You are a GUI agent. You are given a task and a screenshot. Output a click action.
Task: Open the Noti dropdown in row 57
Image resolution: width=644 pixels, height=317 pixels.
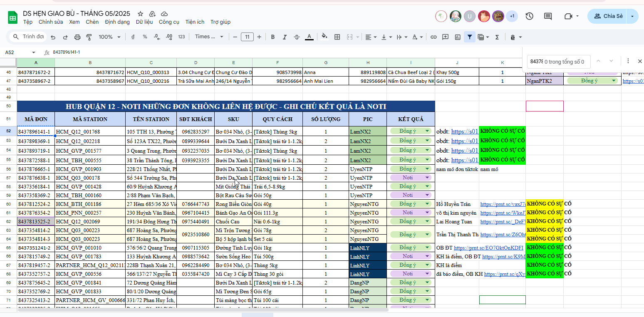pos(411,178)
